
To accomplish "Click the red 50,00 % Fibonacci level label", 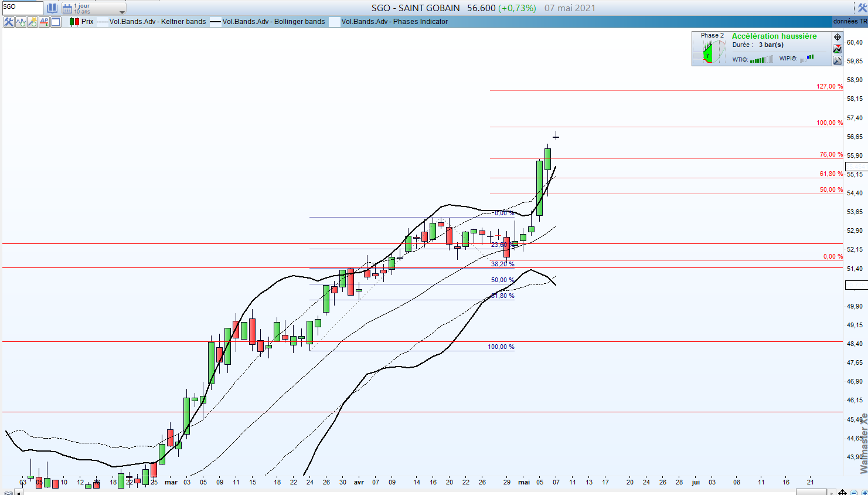I will [831, 189].
